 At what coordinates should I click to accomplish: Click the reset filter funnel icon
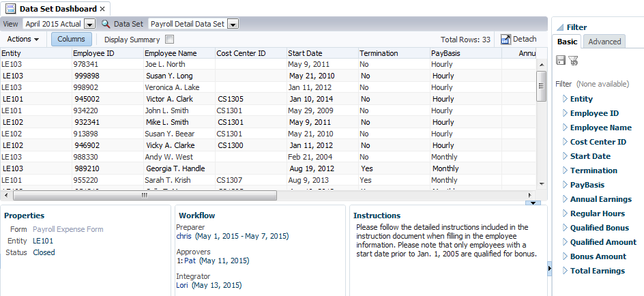point(573,61)
